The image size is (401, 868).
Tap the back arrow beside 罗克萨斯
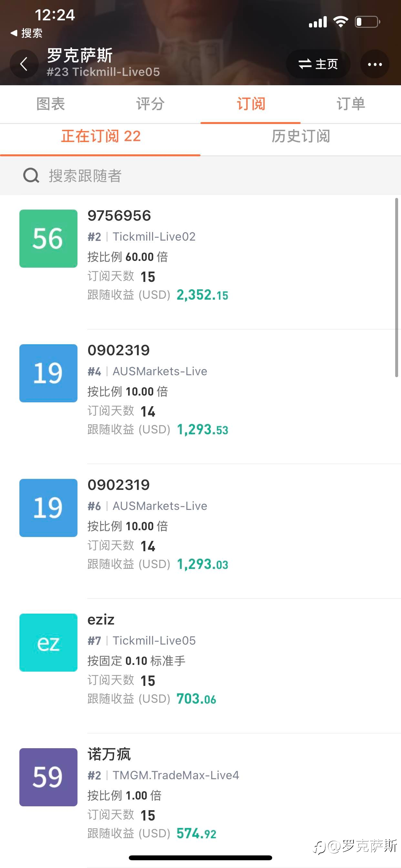(24, 64)
